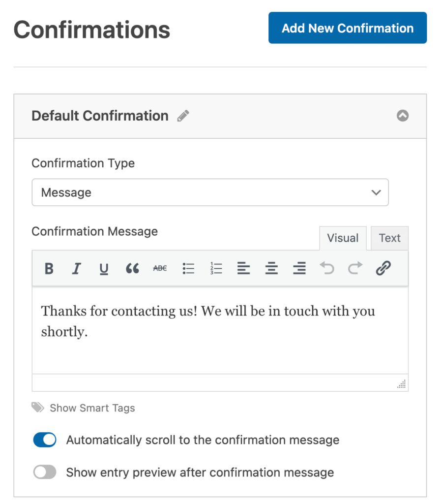Apply strikethrough formatting
The width and height of the screenshot is (442, 504).
(x=159, y=268)
